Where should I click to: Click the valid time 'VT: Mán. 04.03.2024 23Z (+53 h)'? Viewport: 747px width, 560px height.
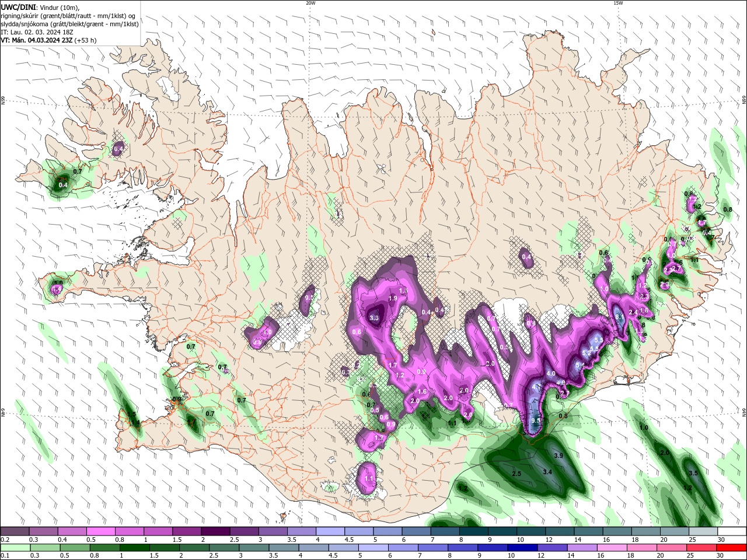[x=48, y=40]
